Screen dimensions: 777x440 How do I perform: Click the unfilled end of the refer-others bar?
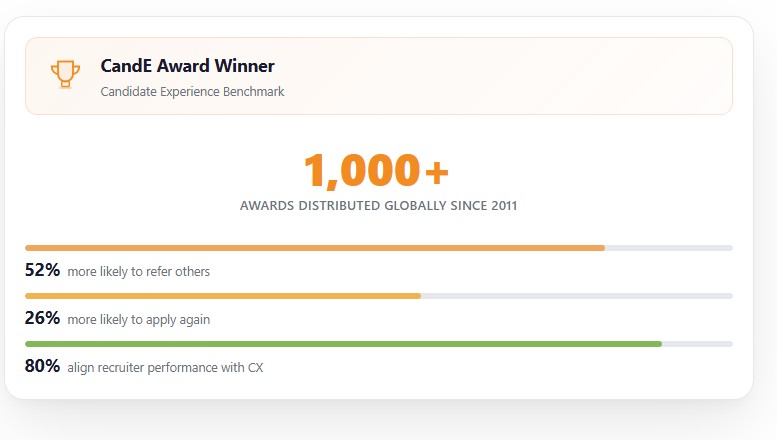pyautogui.click(x=668, y=248)
